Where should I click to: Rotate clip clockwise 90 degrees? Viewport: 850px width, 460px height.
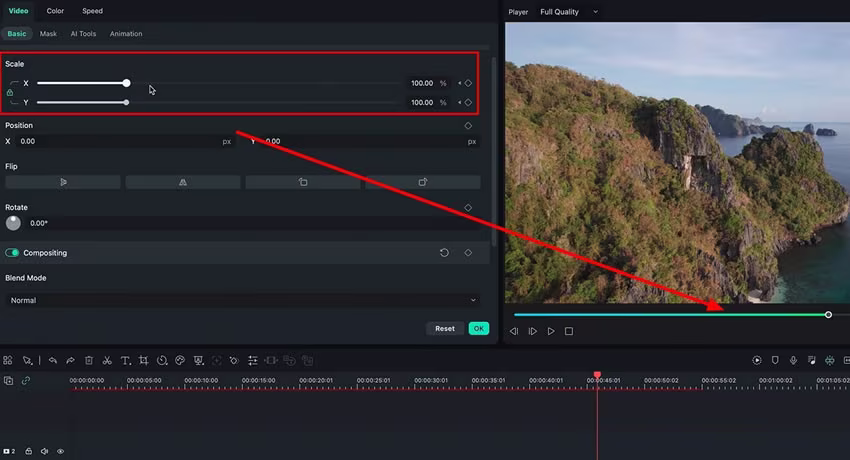tap(423, 182)
